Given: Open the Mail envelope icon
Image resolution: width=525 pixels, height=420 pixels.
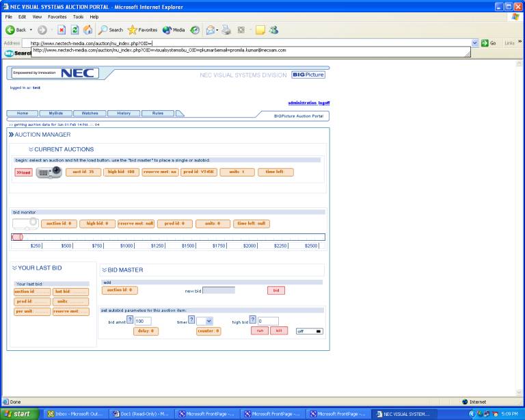Looking at the screenshot, I should [210, 31].
